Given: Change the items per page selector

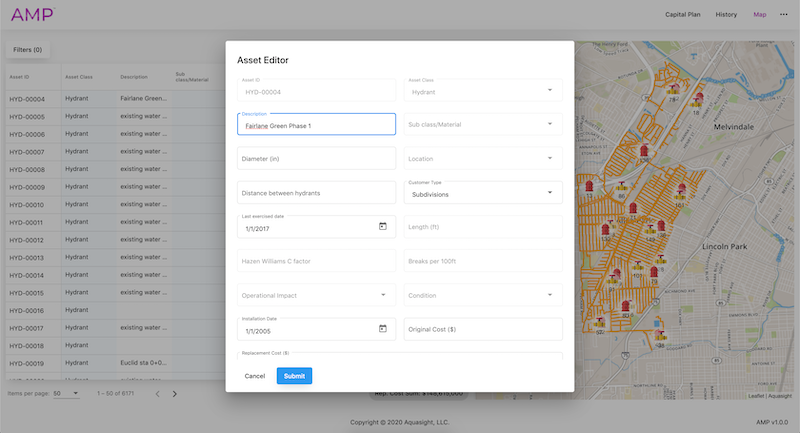Looking at the screenshot, I should [67, 394].
